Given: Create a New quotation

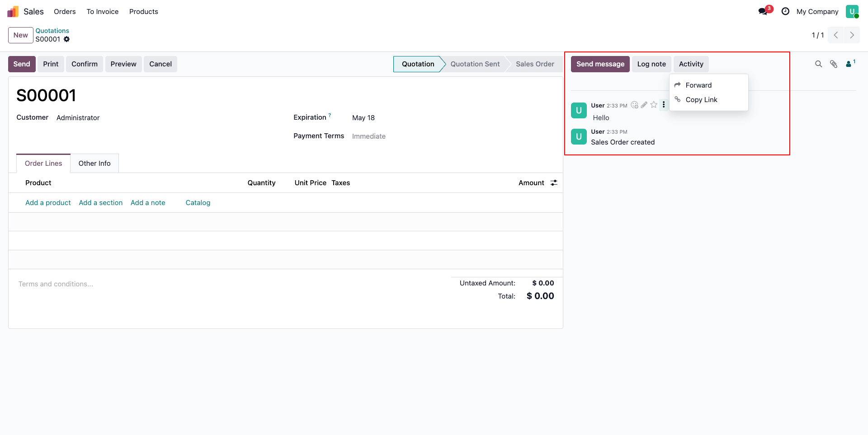Looking at the screenshot, I should coord(21,35).
